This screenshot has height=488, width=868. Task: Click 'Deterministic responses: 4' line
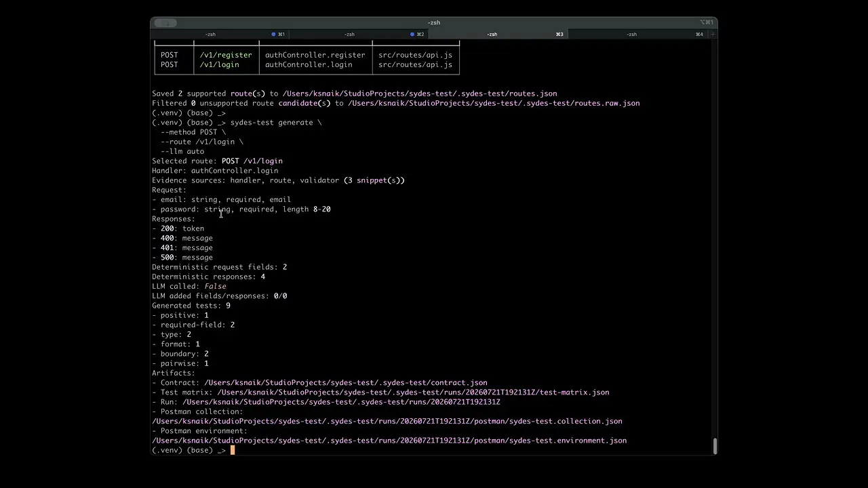(208, 277)
